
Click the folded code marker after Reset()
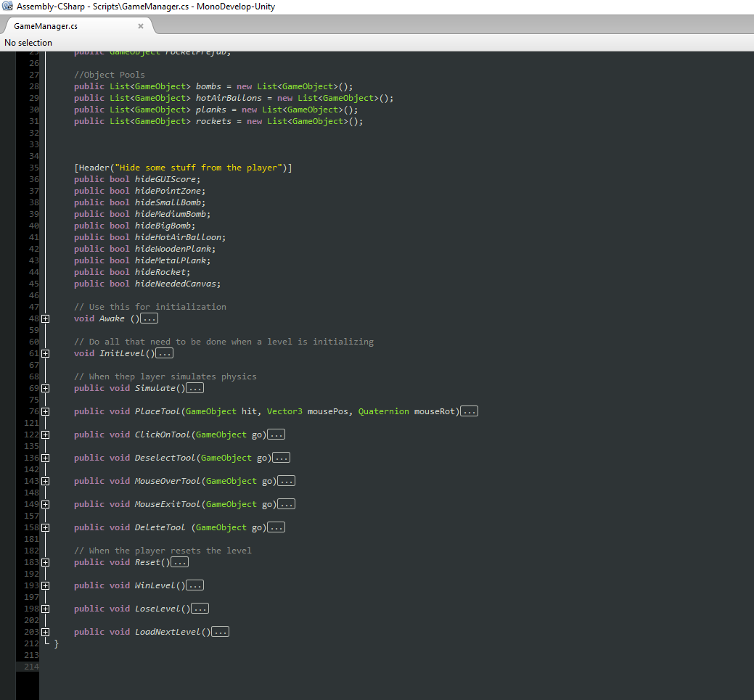[179, 562]
